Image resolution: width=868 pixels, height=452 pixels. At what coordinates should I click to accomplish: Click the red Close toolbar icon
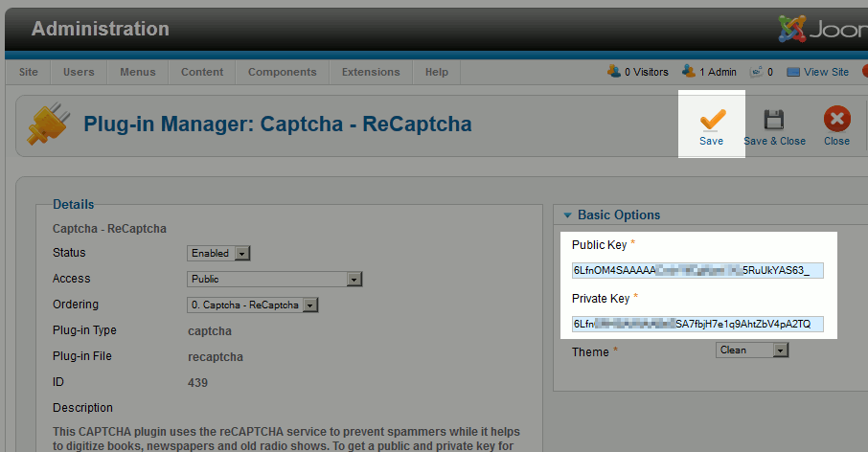point(836,120)
